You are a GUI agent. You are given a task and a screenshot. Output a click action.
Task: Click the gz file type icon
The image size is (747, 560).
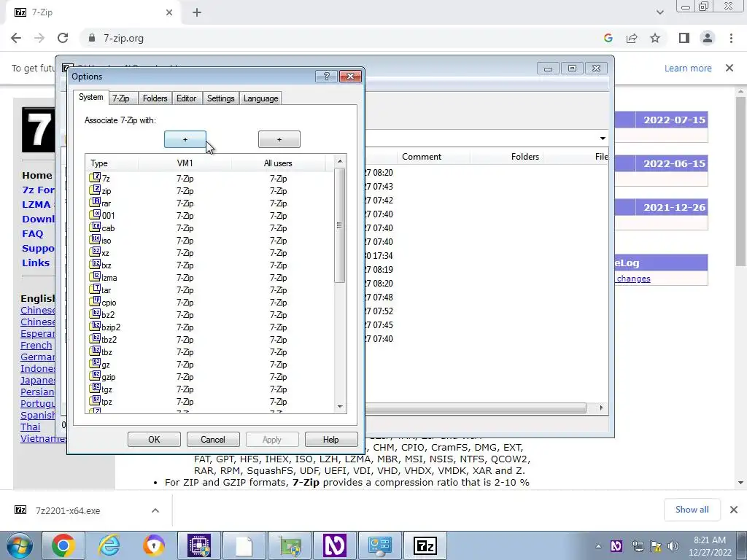coord(95,363)
